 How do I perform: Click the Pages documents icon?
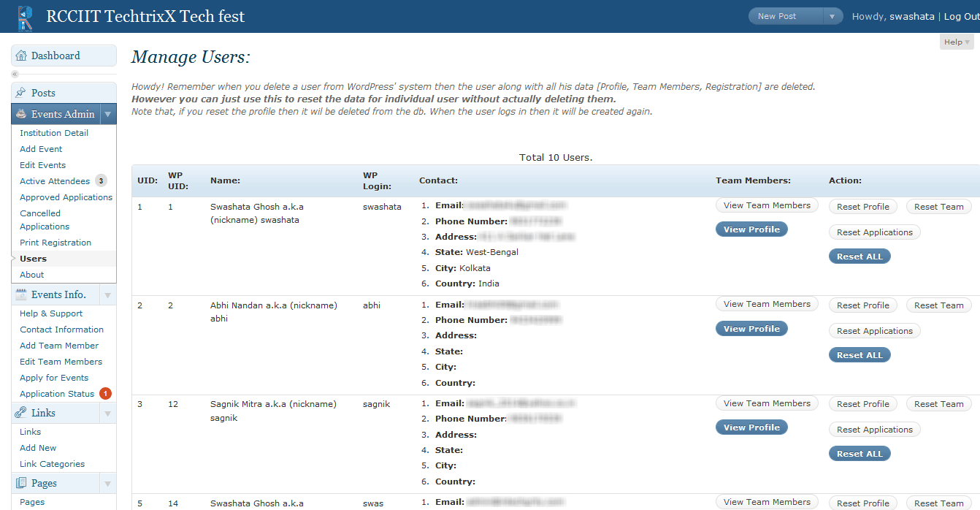pos(21,483)
